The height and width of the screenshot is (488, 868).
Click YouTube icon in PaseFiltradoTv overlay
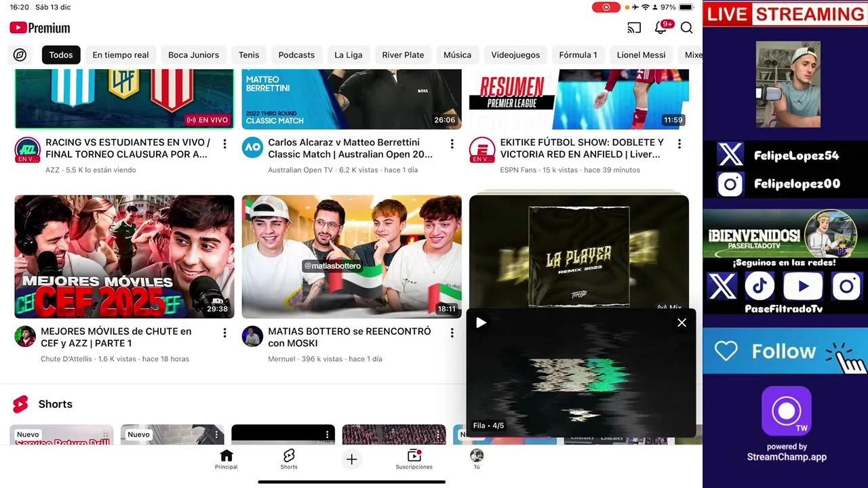point(803,286)
